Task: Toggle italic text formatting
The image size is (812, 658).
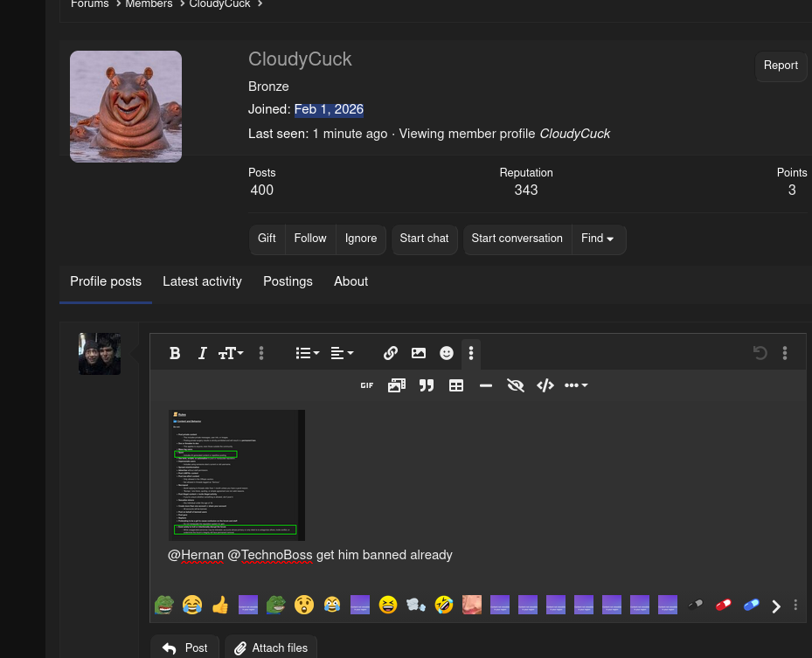Action: pos(202,353)
